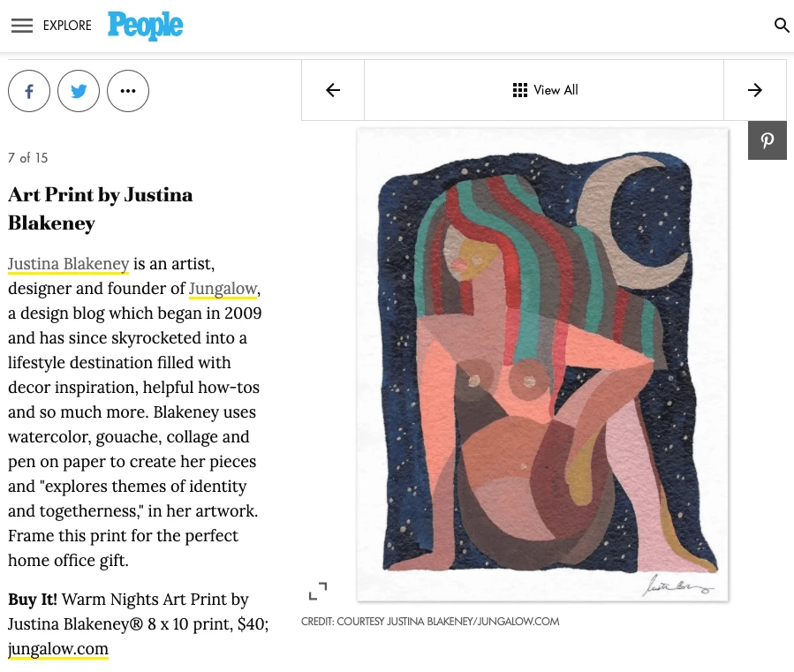The image size is (794, 672).
Task: Click the article title heading
Action: 100,208
